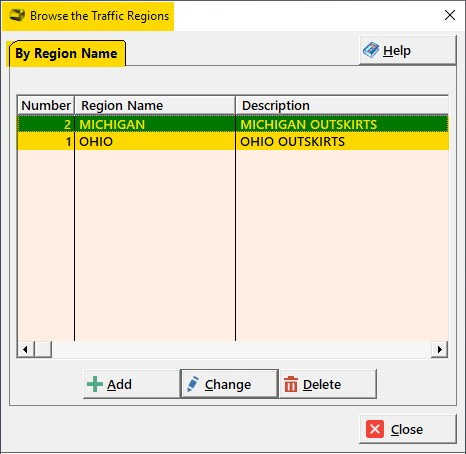Switch to the By Region Name tab
Viewport: 466px width, 454px height.
click(x=66, y=54)
